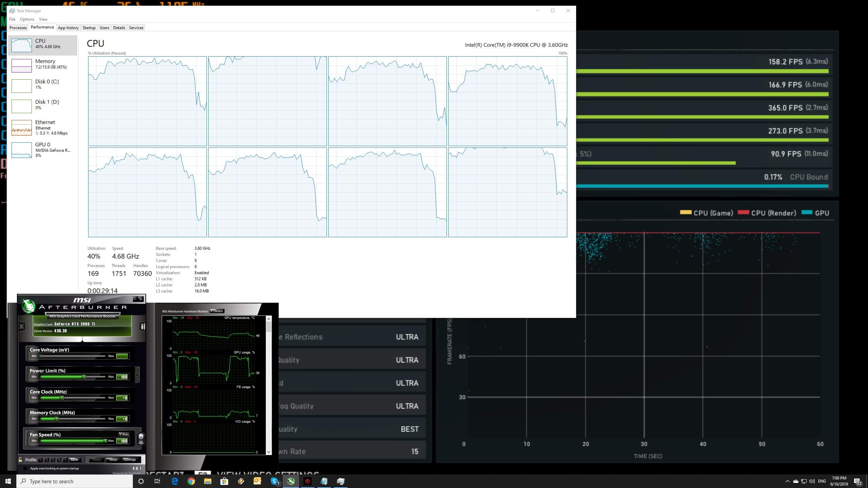Click the Settings icon in MSI Afterburner

coord(130,460)
